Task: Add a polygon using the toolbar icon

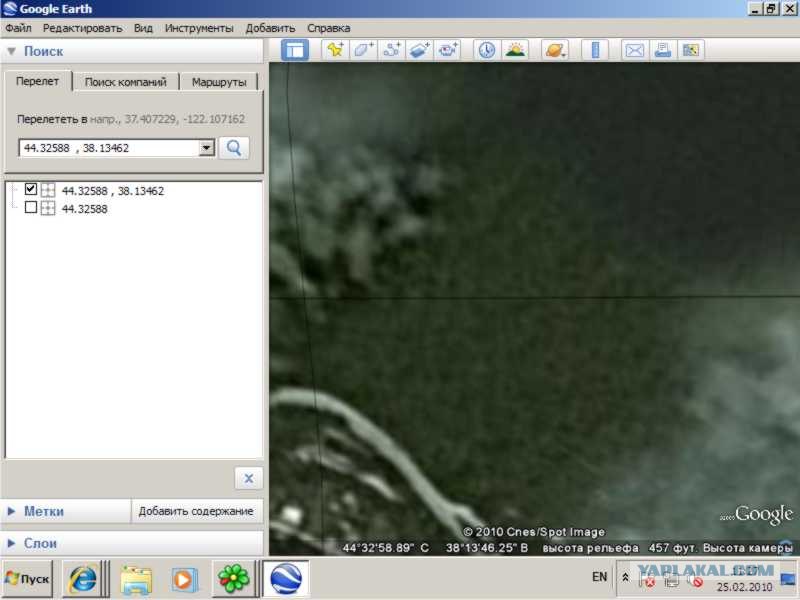Action: (x=364, y=50)
